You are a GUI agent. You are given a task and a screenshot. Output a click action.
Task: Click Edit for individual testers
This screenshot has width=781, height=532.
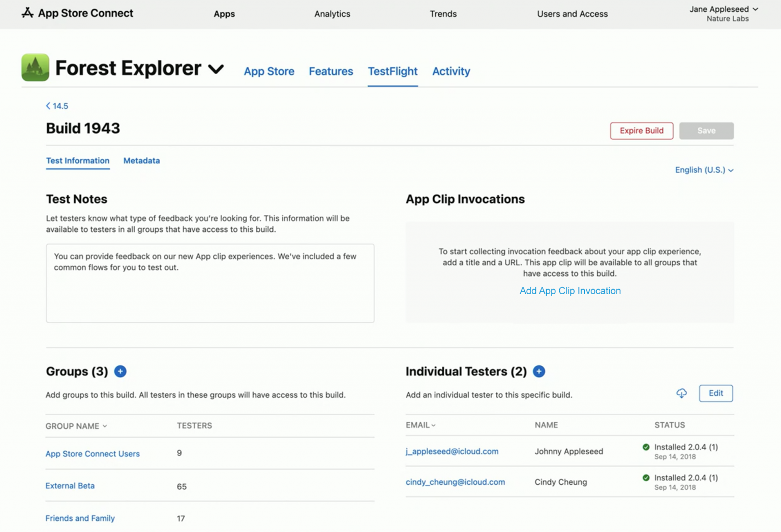pyautogui.click(x=715, y=393)
